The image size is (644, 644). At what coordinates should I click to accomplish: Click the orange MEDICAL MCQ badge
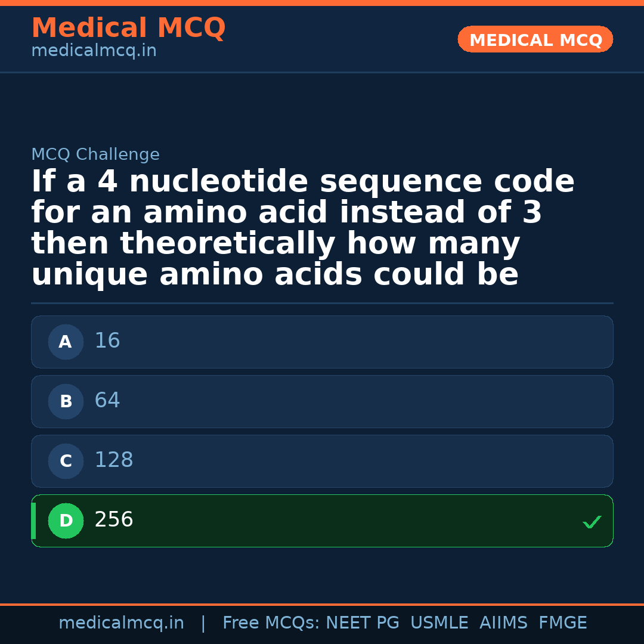535,40
